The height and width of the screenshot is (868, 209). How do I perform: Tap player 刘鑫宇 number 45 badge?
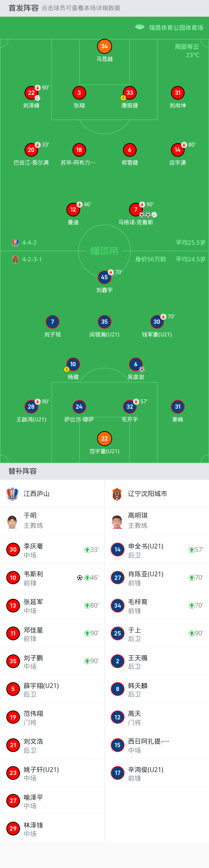point(104,277)
